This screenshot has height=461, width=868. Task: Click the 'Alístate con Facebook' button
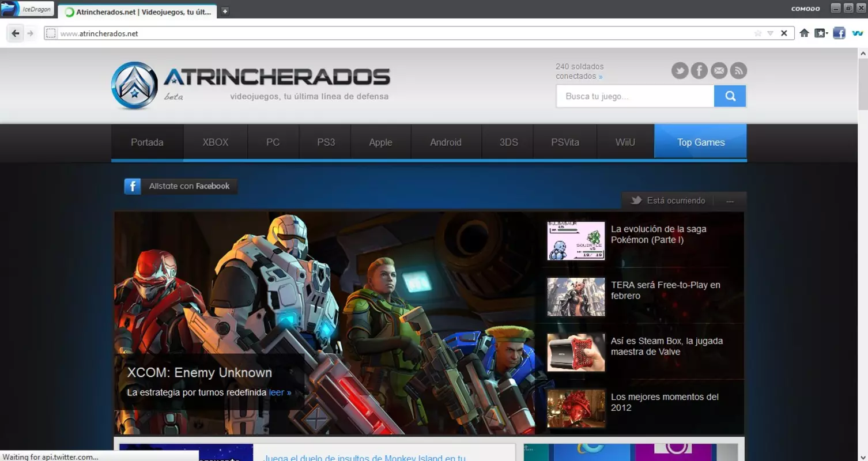click(181, 186)
